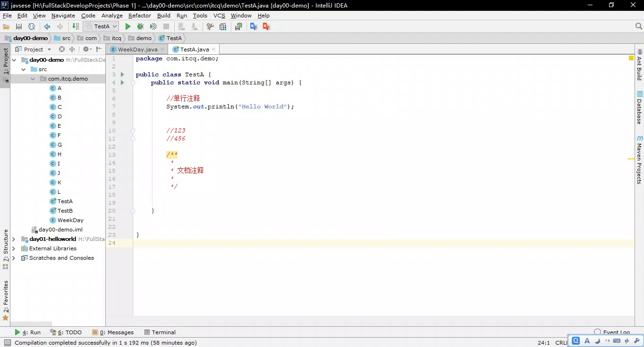Expand Scratches and Consoles node
This screenshot has width=644, height=347.
pos(14,258)
